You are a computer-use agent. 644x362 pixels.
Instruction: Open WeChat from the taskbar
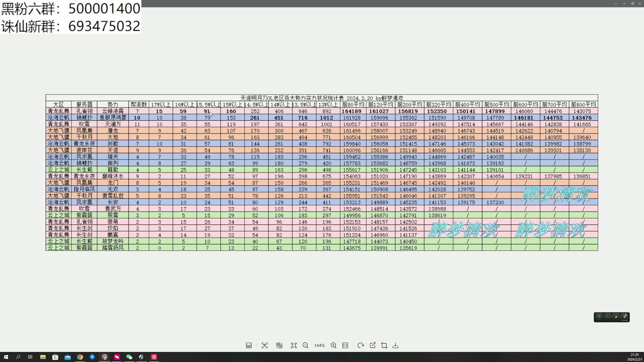(x=129, y=357)
